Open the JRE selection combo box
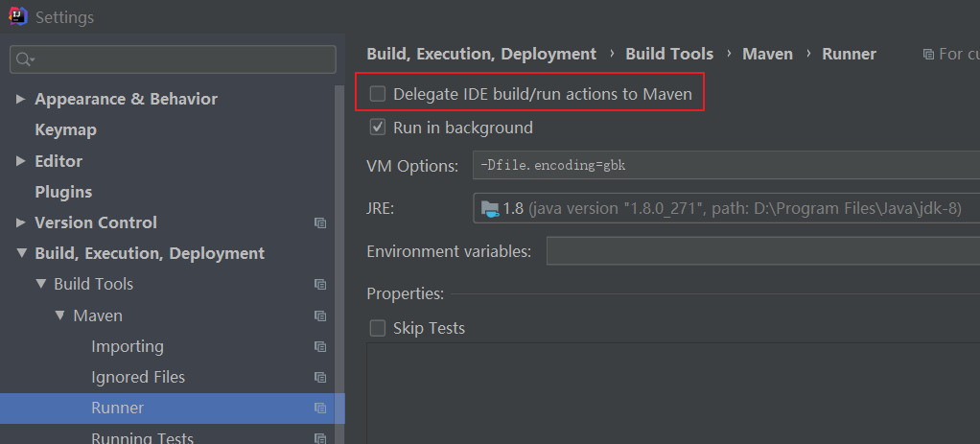The height and width of the screenshot is (444, 980). pyautogui.click(x=726, y=208)
